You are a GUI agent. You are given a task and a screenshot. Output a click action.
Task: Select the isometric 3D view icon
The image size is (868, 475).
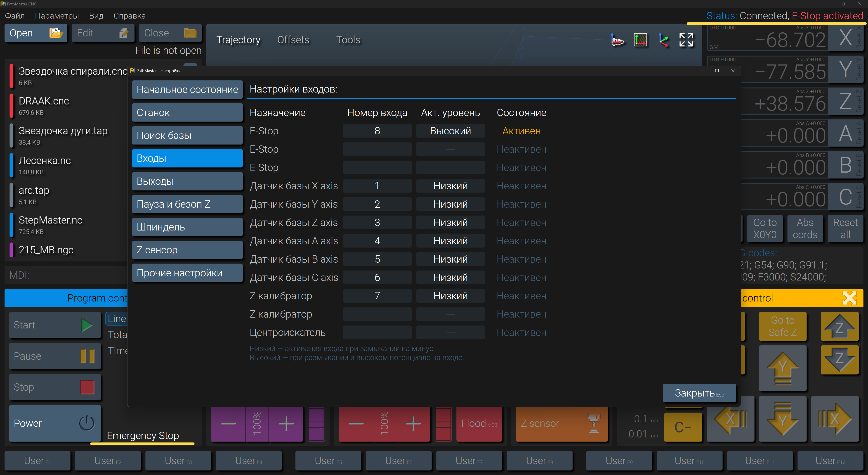click(663, 40)
